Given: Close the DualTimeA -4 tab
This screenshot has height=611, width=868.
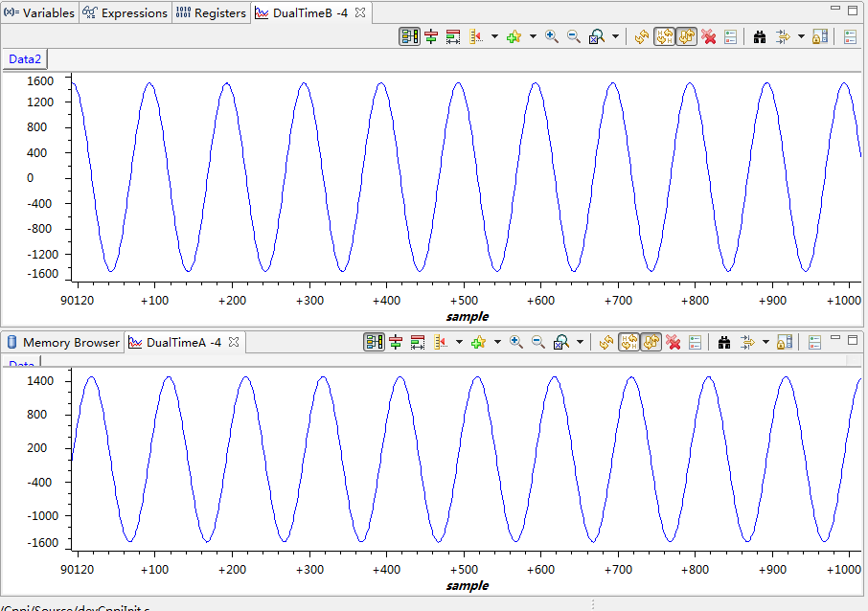Looking at the screenshot, I should pos(234,342).
